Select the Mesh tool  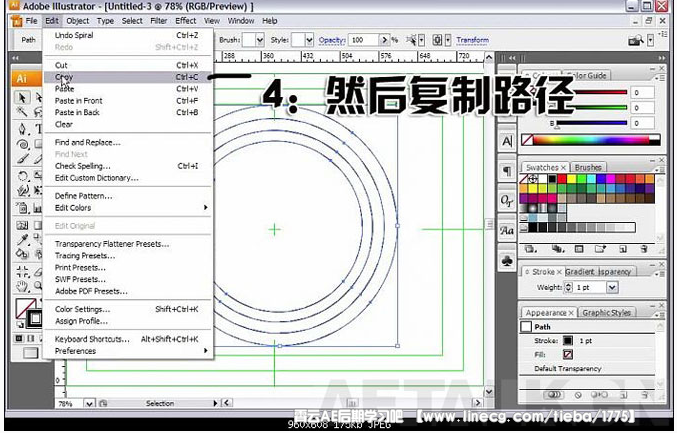point(22,225)
